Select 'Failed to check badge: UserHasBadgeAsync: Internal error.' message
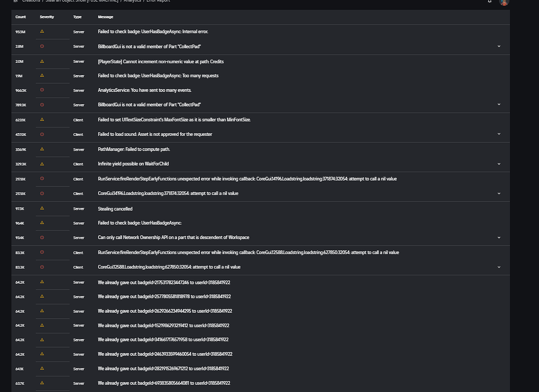Image resolution: width=539 pixels, height=392 pixels. click(x=153, y=31)
